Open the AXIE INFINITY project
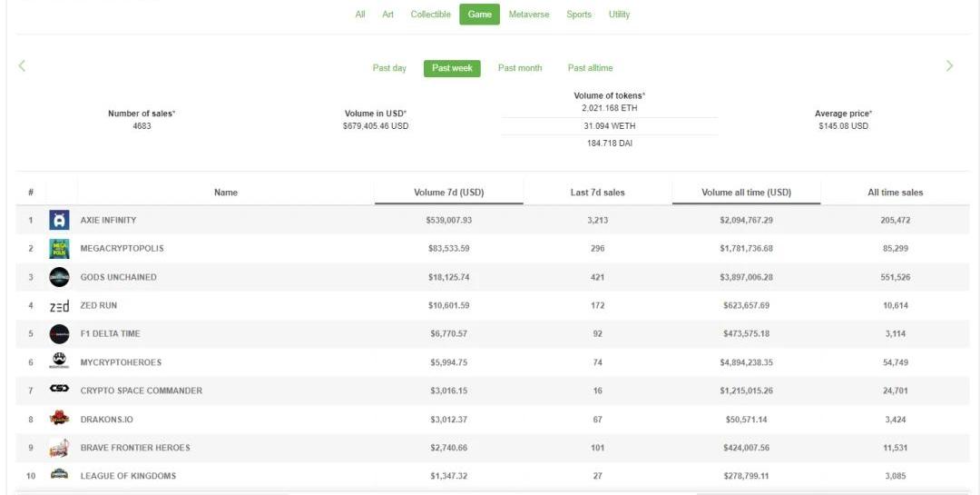 tap(108, 221)
